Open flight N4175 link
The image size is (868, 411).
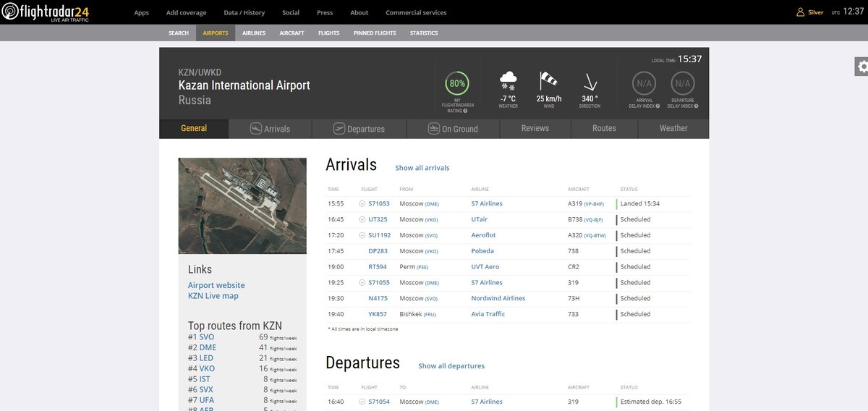[x=378, y=299]
